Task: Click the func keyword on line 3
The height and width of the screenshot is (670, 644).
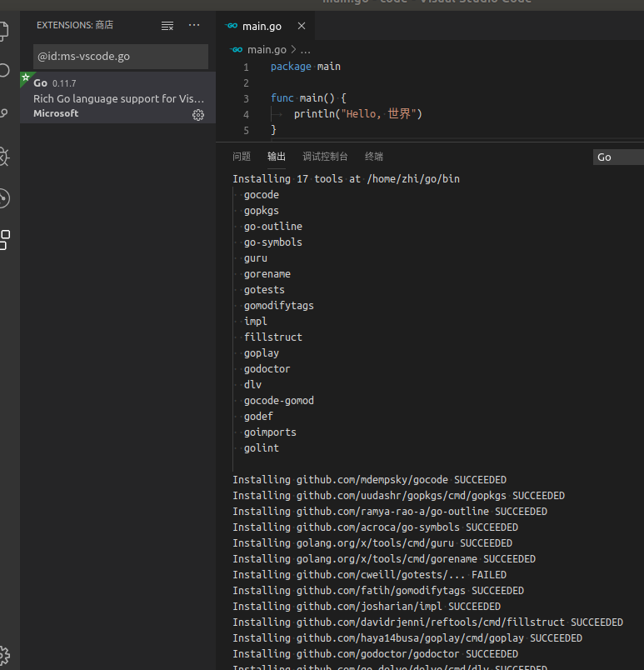Action: point(282,98)
